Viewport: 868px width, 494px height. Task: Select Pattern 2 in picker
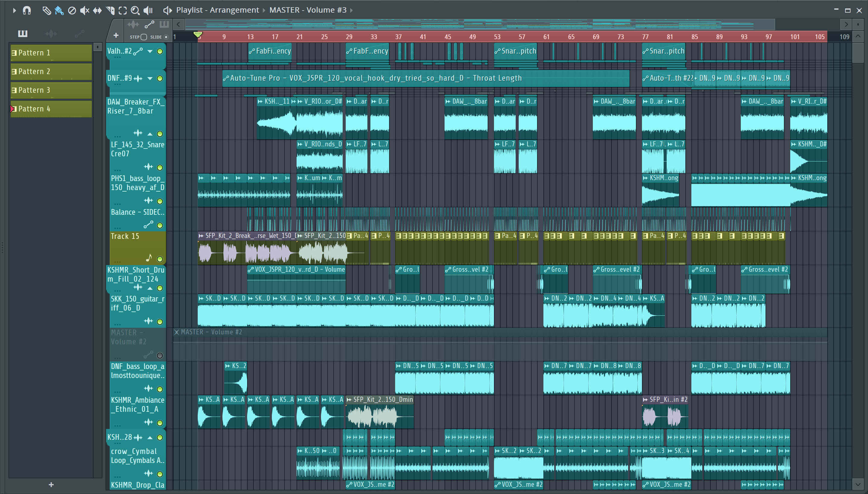tap(51, 71)
